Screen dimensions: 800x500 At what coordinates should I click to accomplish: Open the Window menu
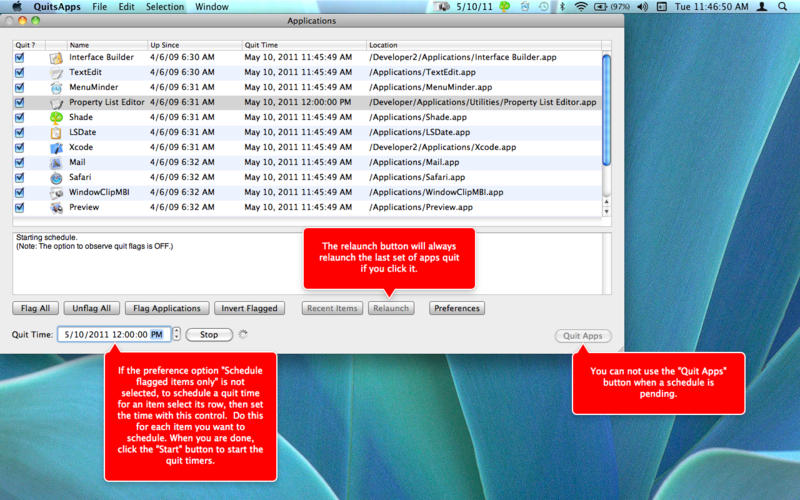coord(212,7)
